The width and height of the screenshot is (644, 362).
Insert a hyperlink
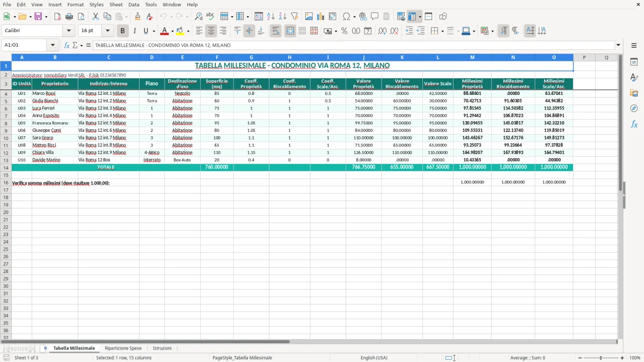tap(363, 17)
